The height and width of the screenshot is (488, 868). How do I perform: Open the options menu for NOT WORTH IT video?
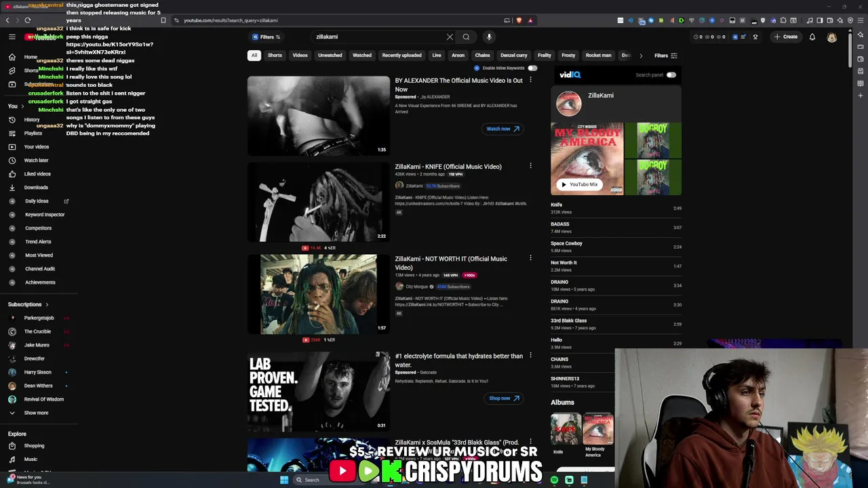pyautogui.click(x=530, y=258)
